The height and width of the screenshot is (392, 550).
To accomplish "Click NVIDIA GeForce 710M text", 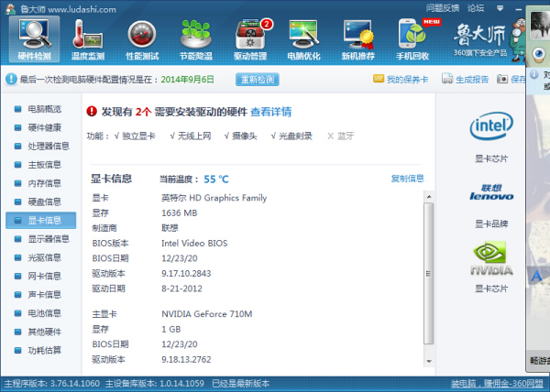I will click(207, 314).
